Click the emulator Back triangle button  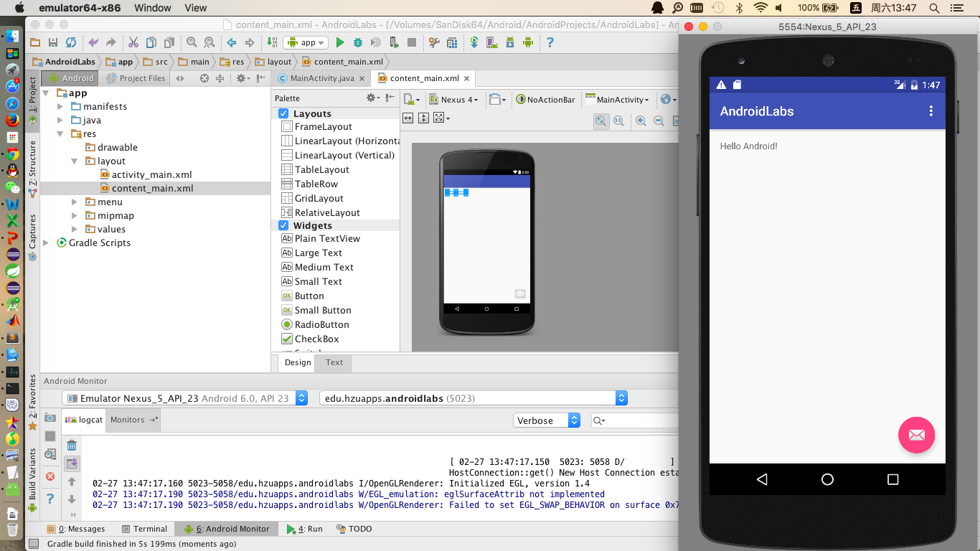[762, 479]
